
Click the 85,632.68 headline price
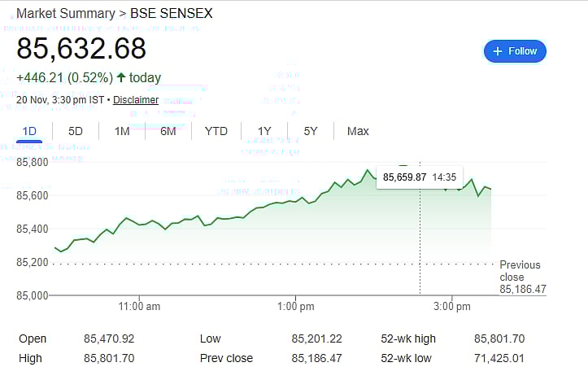(x=81, y=49)
